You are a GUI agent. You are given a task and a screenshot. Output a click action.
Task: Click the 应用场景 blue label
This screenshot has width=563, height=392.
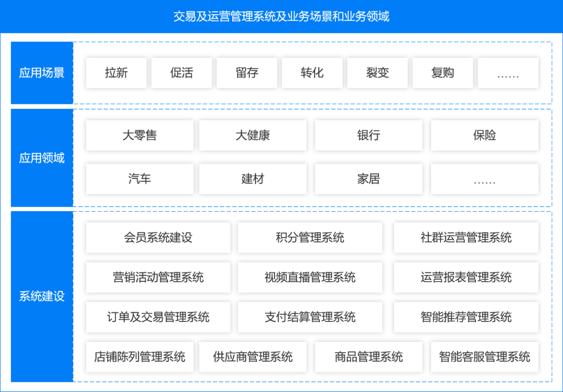coord(42,73)
